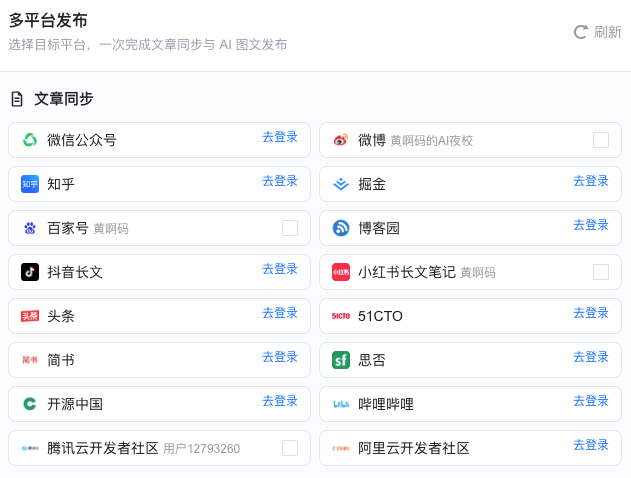Click the 51CTO logo icon

pos(341,316)
